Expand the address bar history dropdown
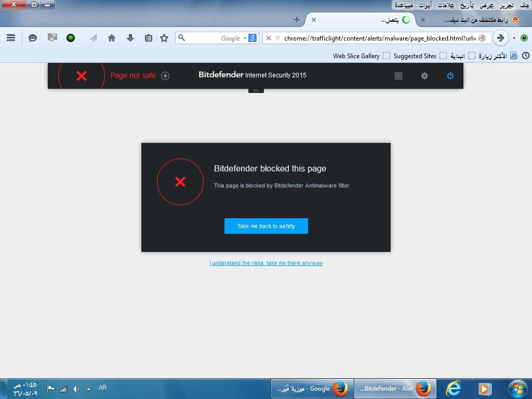This screenshot has height=399, width=532. (277, 38)
